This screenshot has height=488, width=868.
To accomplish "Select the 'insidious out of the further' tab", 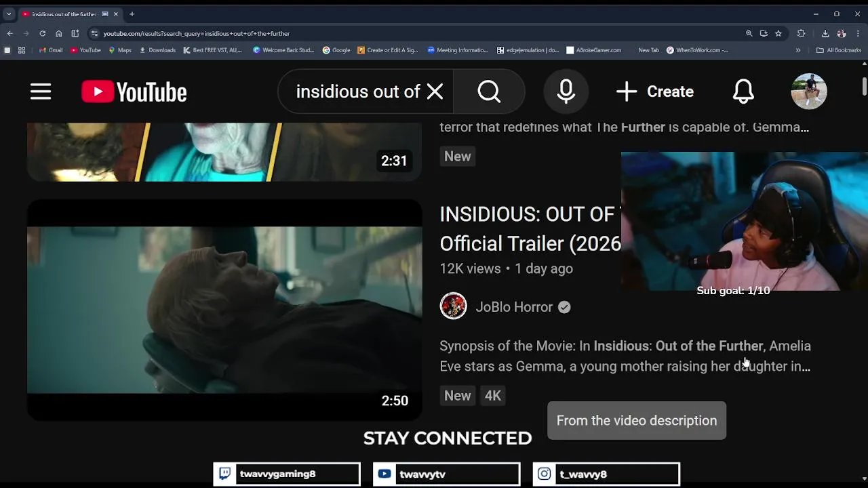I will (x=65, y=14).
